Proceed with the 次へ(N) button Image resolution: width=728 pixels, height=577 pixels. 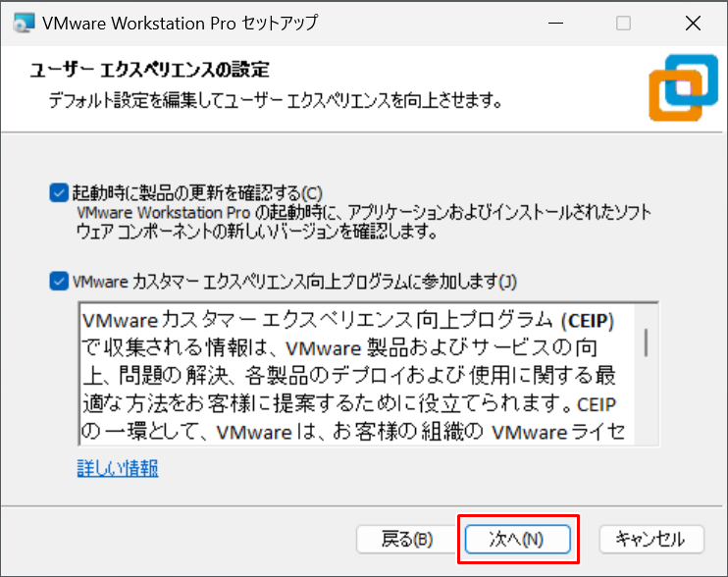tap(517, 539)
